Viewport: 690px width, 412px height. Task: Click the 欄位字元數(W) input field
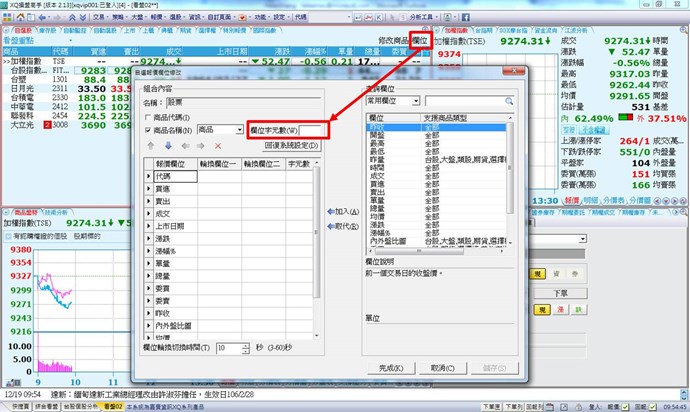314,130
